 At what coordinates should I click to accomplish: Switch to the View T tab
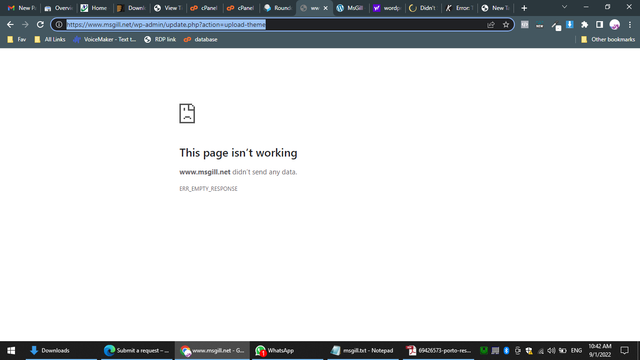(167, 8)
